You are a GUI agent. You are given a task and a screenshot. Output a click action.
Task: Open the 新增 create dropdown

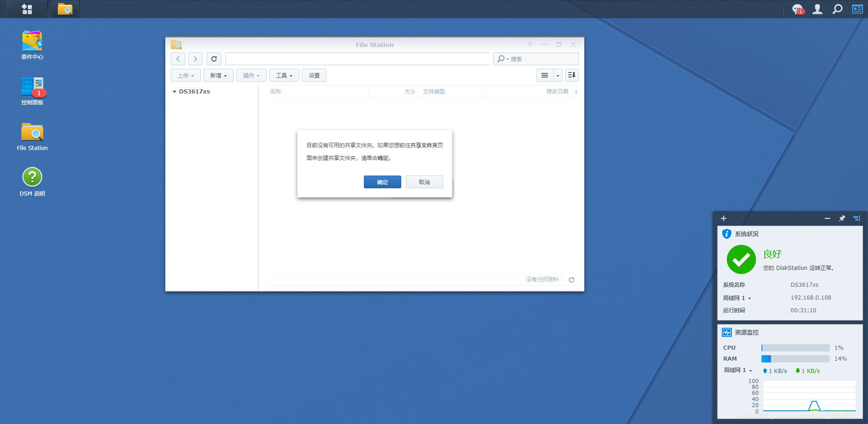tap(219, 75)
